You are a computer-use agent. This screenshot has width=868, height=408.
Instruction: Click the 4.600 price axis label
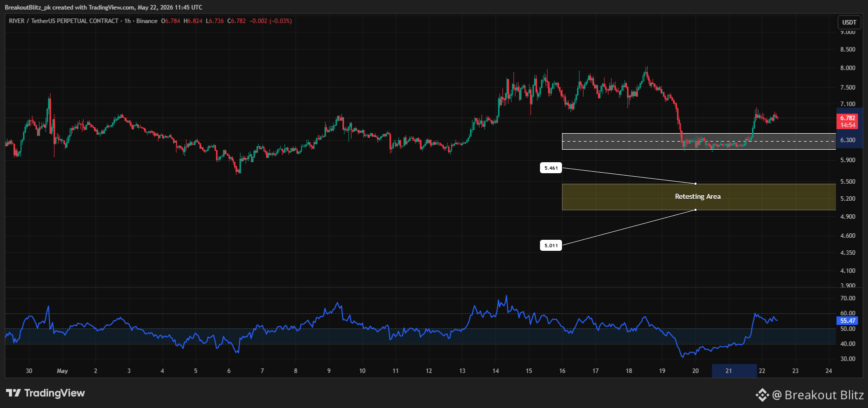847,236
